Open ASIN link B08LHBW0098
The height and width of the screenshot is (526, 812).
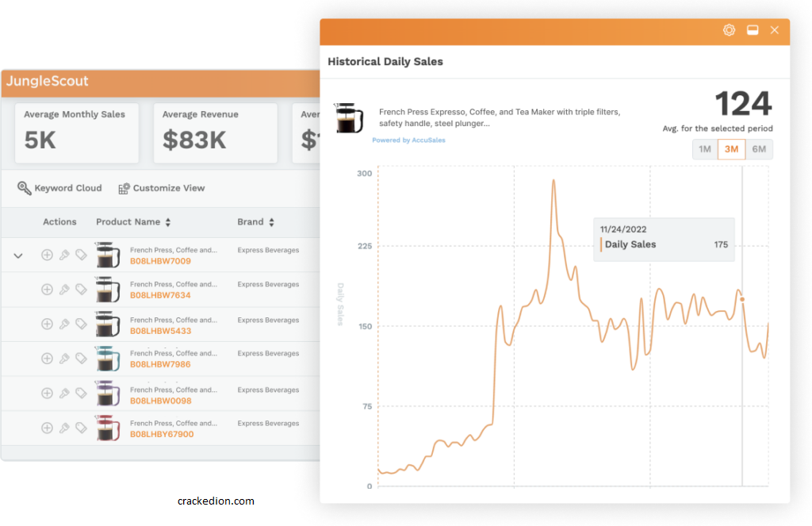(x=160, y=401)
